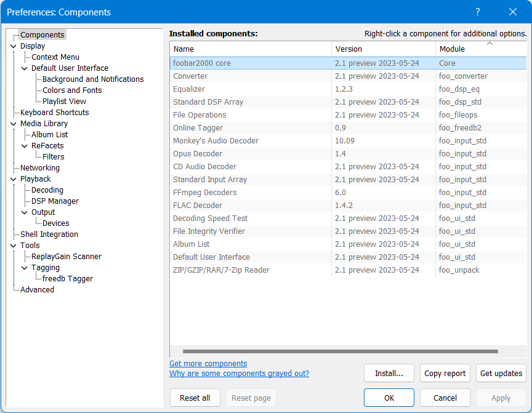Image resolution: width=532 pixels, height=413 pixels.
Task: Select the CD Audio Decoder row
Action: click(x=348, y=166)
